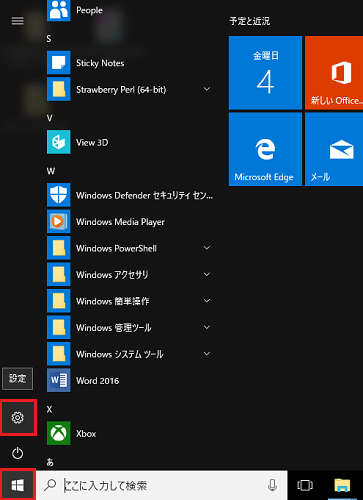Open the settings gear icon
The image size is (363, 500).
pyautogui.click(x=18, y=418)
